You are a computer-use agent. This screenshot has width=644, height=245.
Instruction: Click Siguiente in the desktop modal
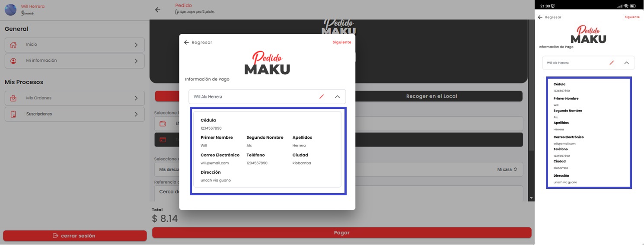(341, 42)
